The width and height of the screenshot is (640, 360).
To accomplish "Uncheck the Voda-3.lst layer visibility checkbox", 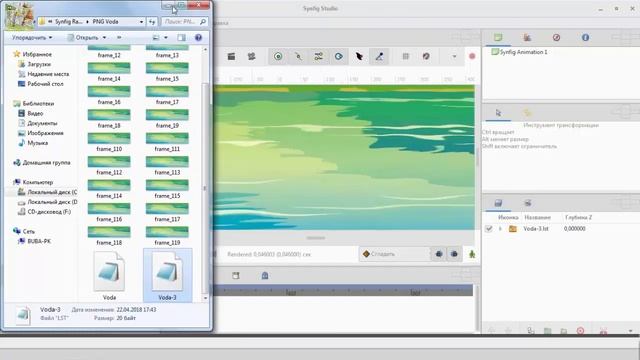I will [489, 229].
